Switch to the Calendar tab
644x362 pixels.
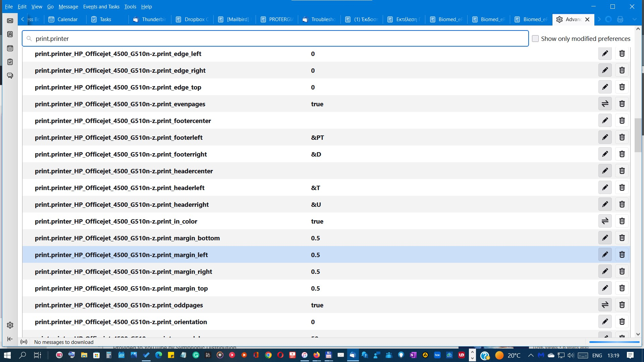[64, 19]
